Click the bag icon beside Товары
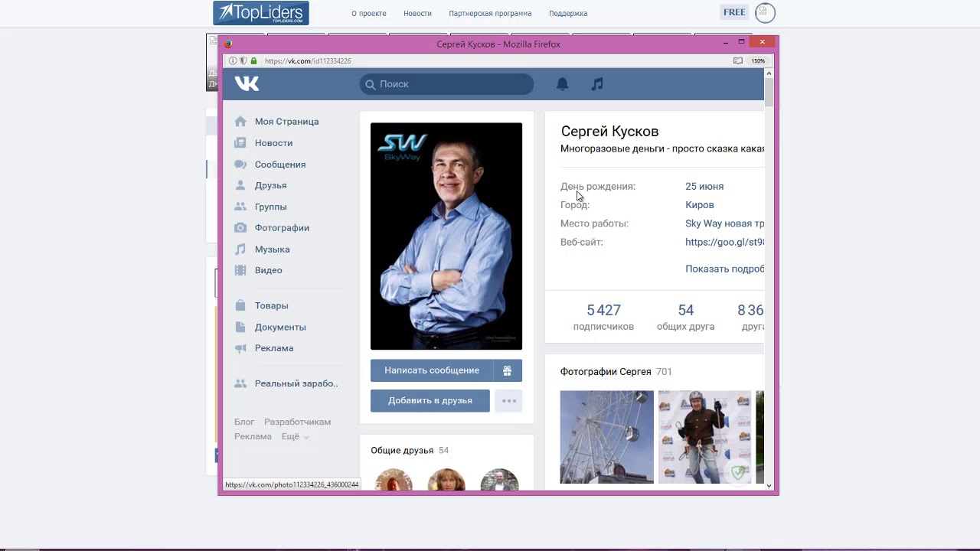 point(240,305)
